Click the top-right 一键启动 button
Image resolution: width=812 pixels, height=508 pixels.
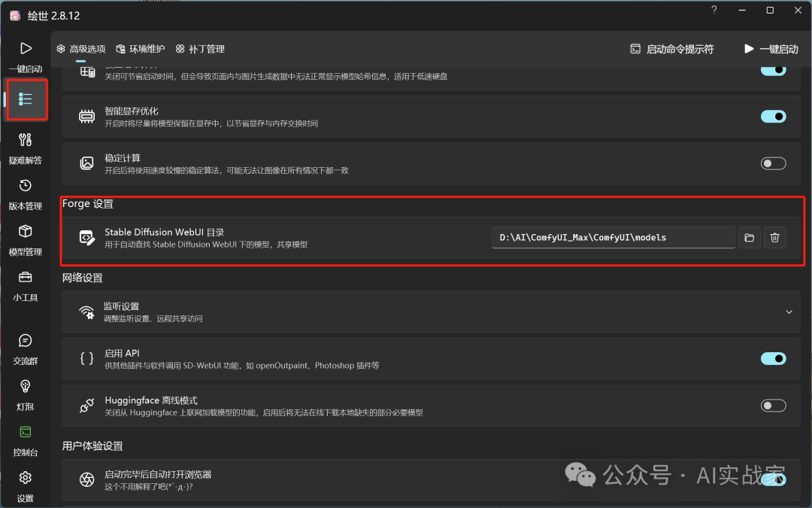[x=771, y=49]
